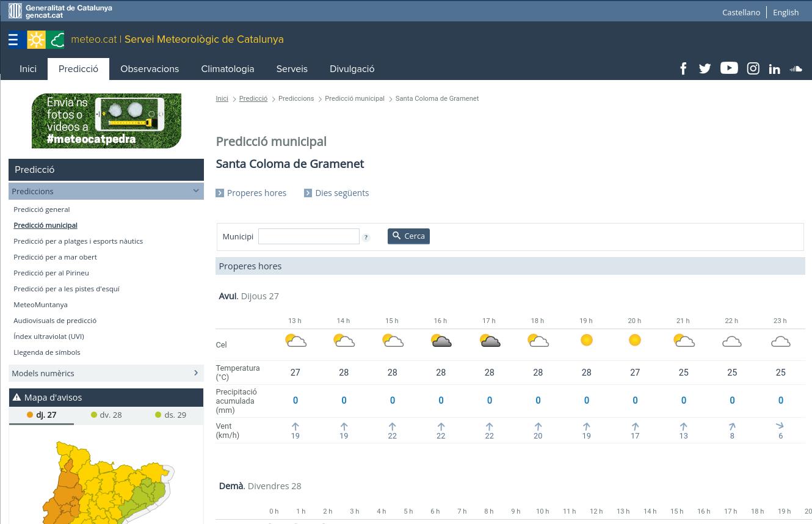The width and height of the screenshot is (812, 524).
Task: Jump to Dies següents section
Action: tap(341, 193)
